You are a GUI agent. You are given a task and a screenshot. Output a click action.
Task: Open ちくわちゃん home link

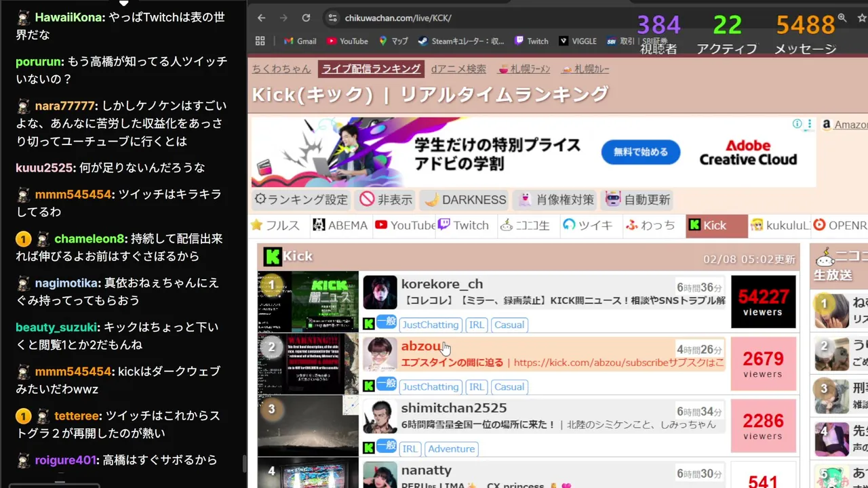[x=281, y=68]
